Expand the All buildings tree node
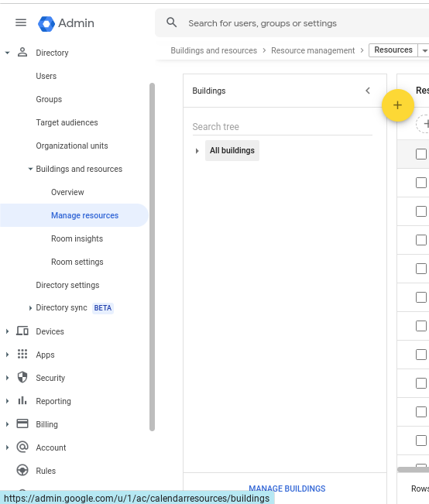Viewport: 429px width, 504px height. (x=197, y=151)
